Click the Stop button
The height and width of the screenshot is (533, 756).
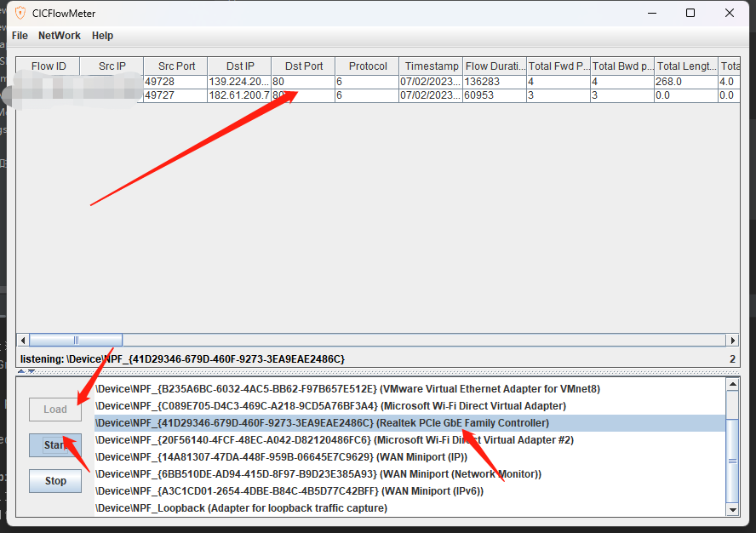54,480
